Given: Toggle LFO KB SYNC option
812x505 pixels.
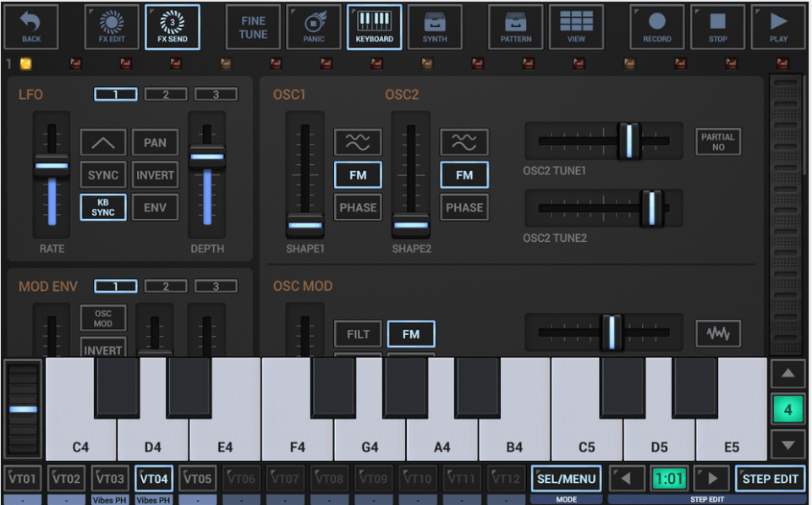Looking at the screenshot, I should [103, 207].
